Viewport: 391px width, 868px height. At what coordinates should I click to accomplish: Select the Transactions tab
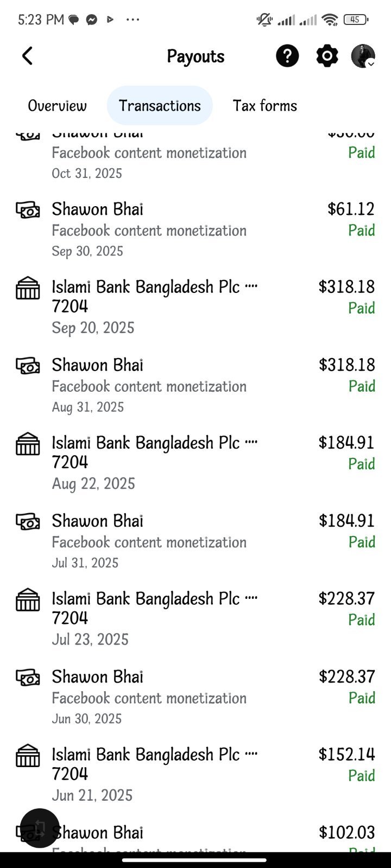pyautogui.click(x=160, y=105)
